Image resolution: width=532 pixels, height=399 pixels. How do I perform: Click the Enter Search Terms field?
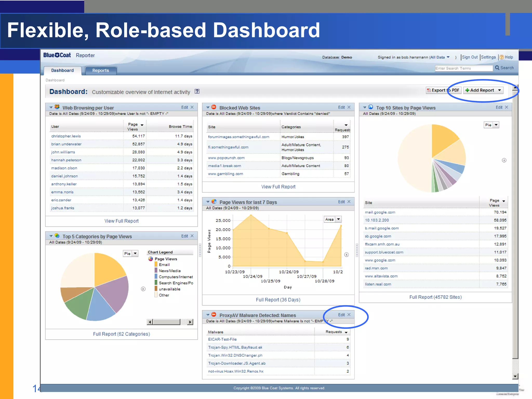(x=464, y=68)
